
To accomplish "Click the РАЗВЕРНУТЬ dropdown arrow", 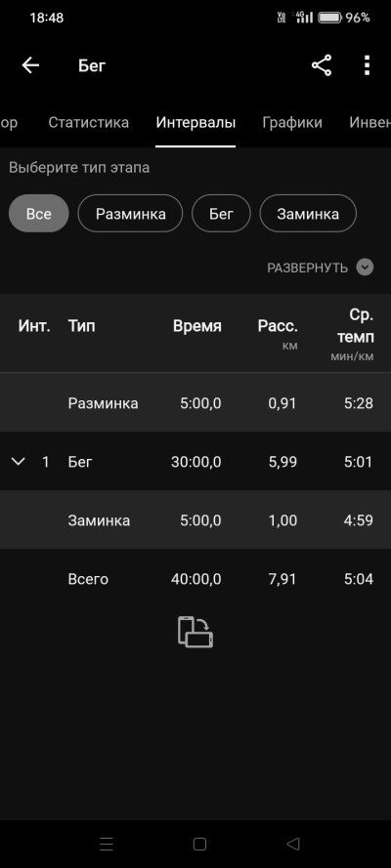I will [x=365, y=268].
